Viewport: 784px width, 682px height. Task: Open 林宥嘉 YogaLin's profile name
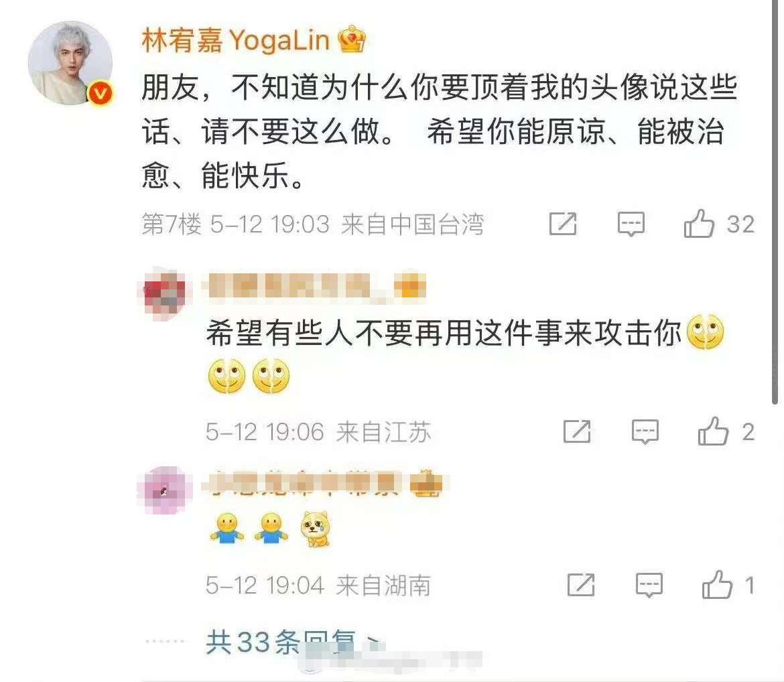point(235,40)
